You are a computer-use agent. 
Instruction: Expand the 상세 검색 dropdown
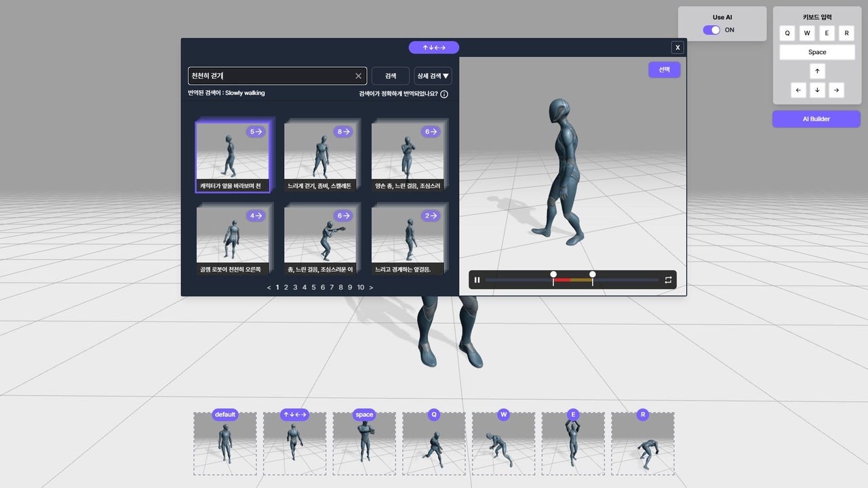pyautogui.click(x=433, y=76)
